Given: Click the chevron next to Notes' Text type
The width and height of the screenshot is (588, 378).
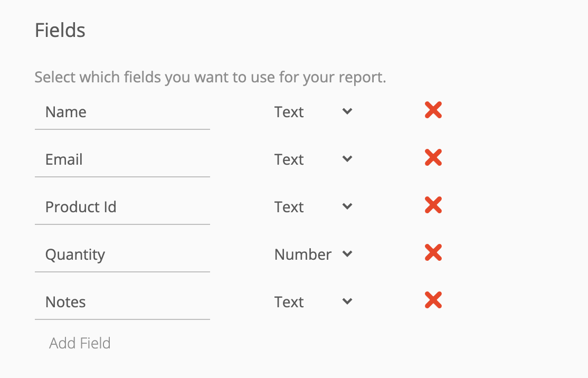Looking at the screenshot, I should coord(347,301).
